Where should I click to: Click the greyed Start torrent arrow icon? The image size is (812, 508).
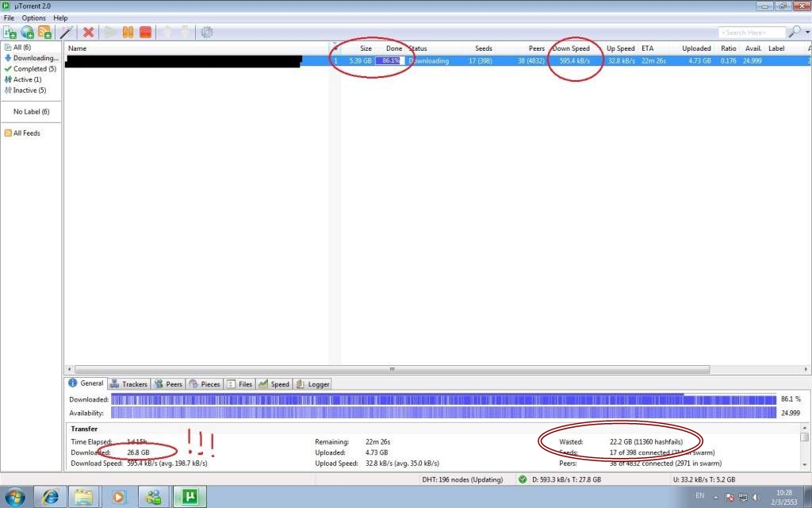(110, 32)
